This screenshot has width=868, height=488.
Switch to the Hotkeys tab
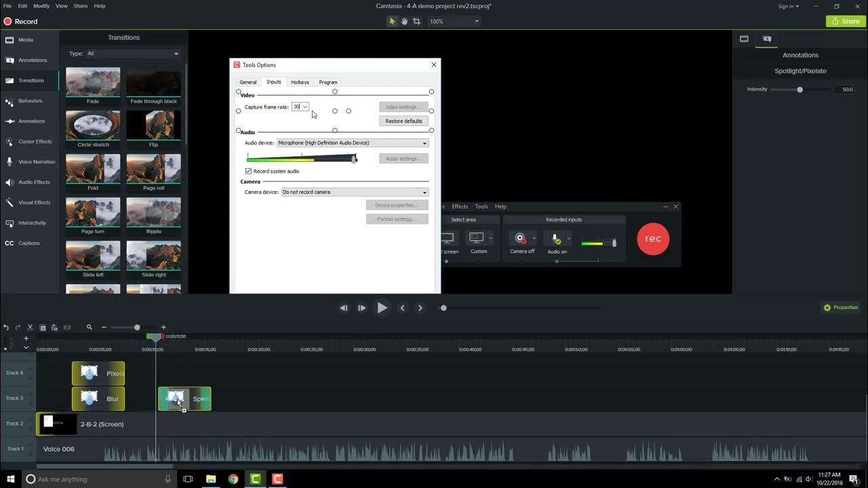pyautogui.click(x=300, y=82)
